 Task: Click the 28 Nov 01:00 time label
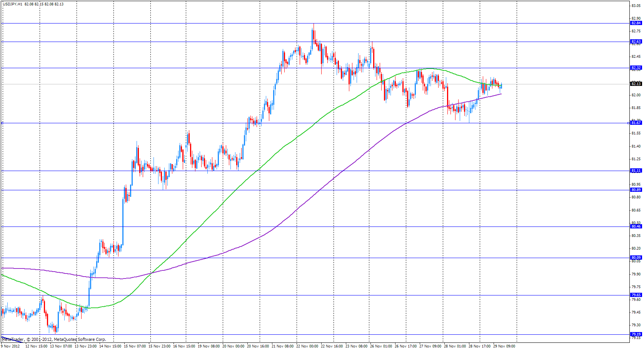click(x=455, y=346)
